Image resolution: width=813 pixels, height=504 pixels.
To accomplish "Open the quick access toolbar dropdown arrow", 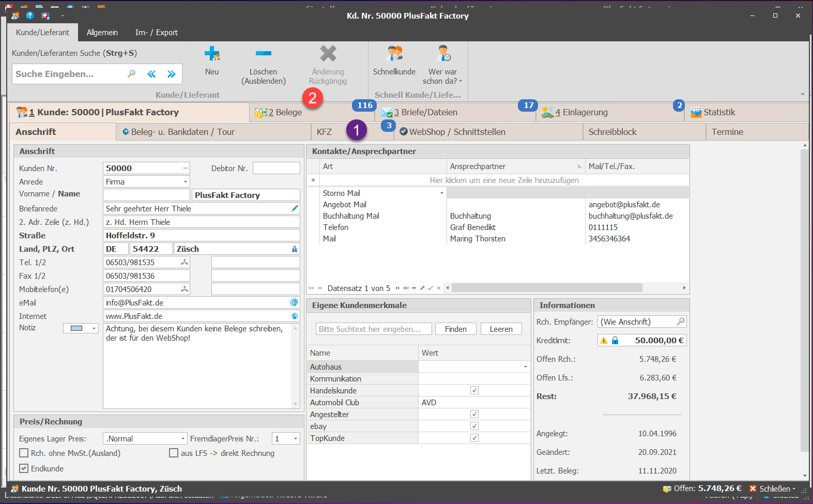I will click(63, 16).
